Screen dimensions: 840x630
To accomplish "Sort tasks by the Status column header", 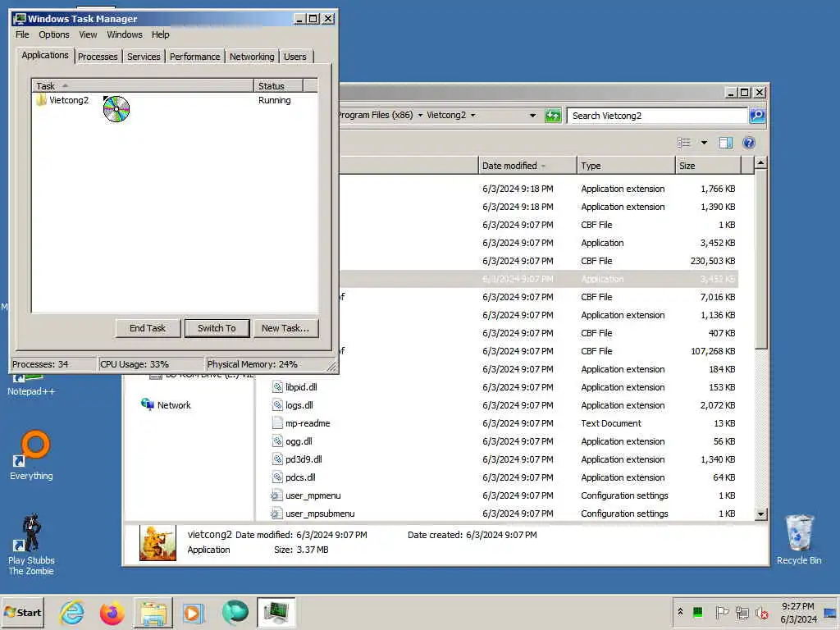I will 279,85.
